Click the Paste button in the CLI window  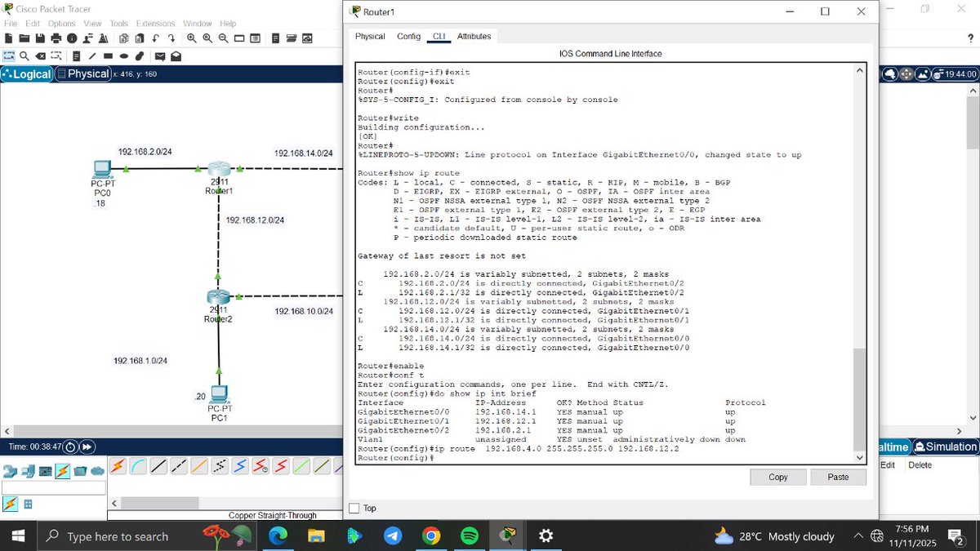[838, 477]
